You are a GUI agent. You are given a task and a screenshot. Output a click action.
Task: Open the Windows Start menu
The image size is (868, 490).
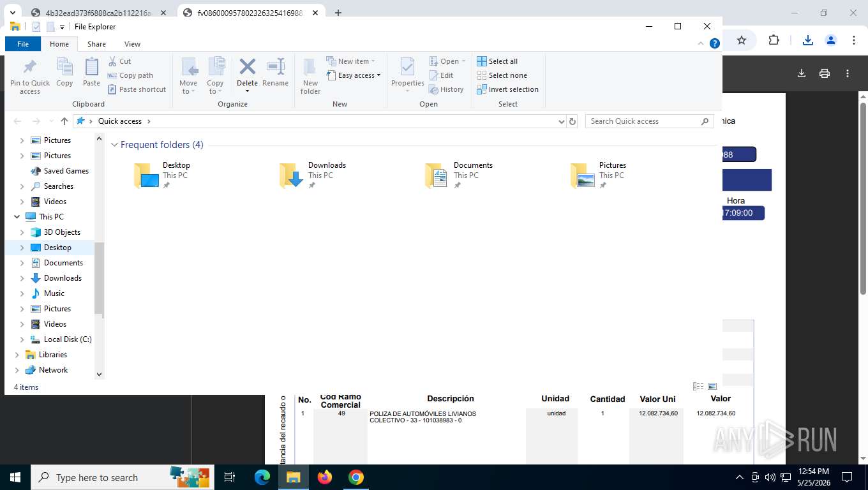click(15, 477)
